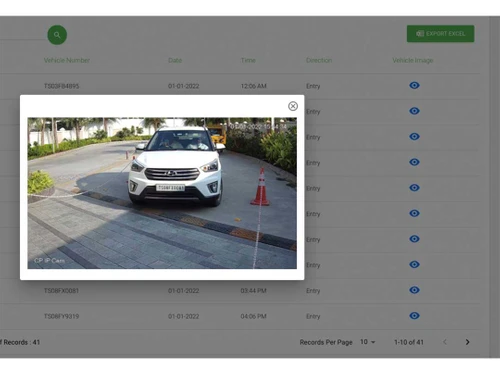Click the Direction column header
Screen dimensions: 500x375
319,60
